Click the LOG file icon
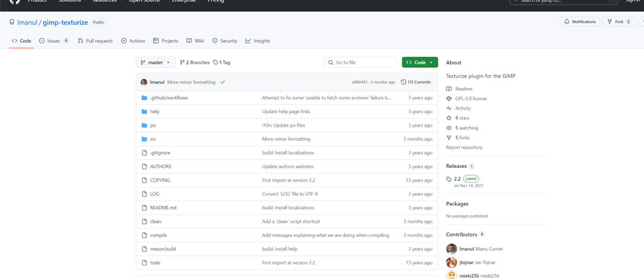 [x=144, y=194]
